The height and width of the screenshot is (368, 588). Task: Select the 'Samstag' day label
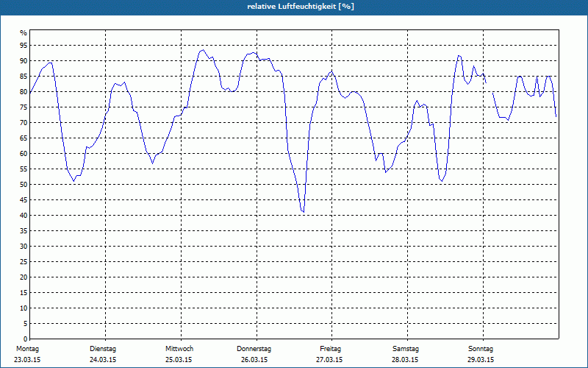coord(406,349)
